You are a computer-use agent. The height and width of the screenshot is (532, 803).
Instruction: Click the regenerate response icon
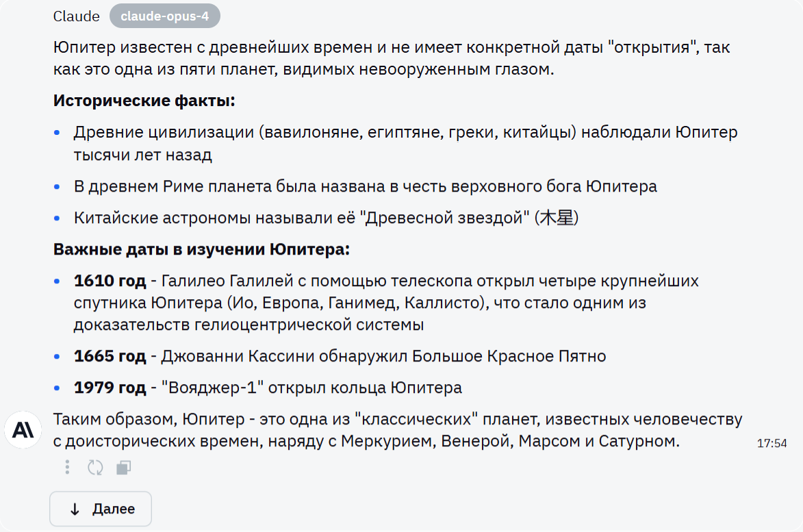(95, 468)
